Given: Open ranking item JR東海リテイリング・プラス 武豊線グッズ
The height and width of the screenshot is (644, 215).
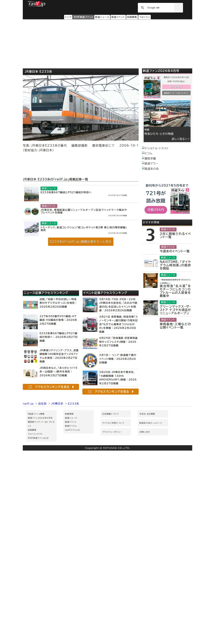Looking at the screenshot, I should 59,356.
